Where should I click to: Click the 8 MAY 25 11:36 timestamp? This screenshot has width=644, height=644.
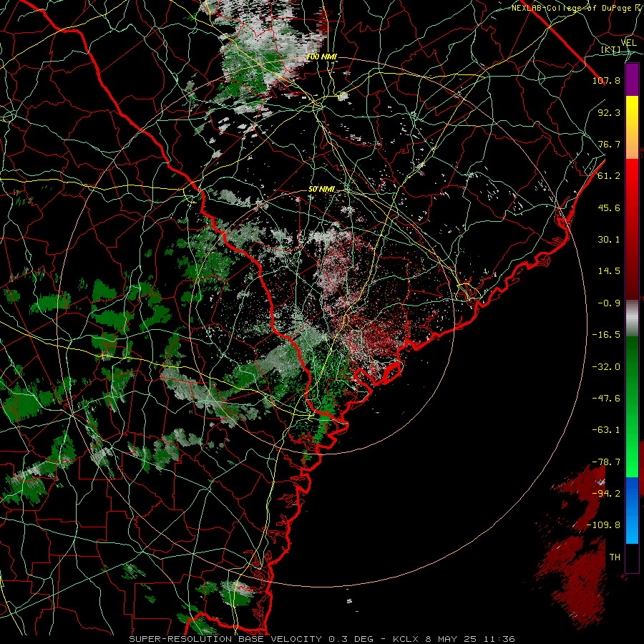point(471,639)
